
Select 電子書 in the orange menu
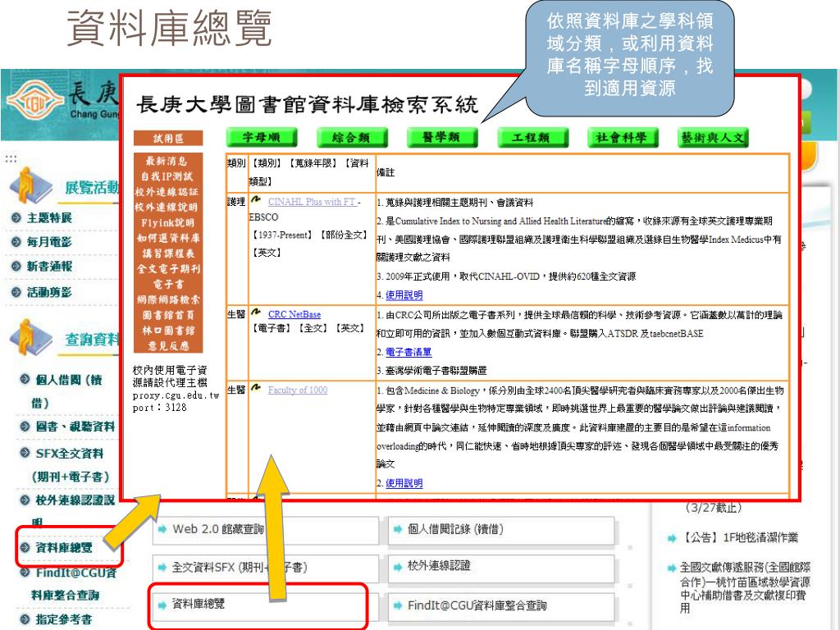click(168, 284)
